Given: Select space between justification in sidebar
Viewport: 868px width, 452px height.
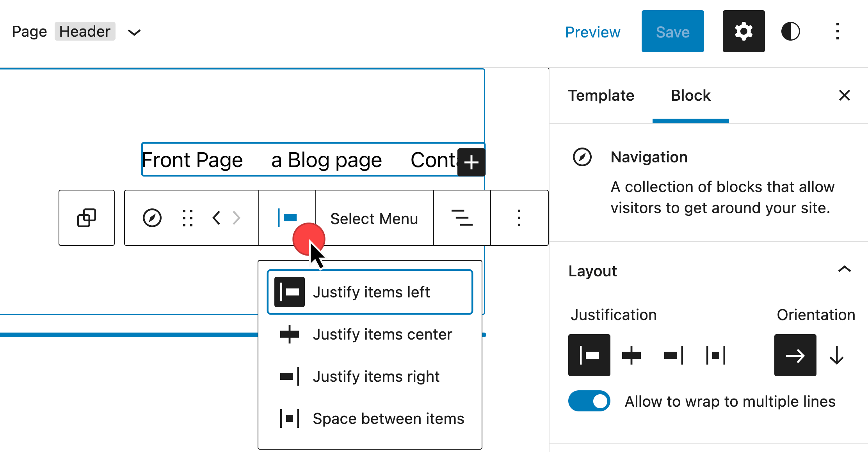Looking at the screenshot, I should coord(716,355).
